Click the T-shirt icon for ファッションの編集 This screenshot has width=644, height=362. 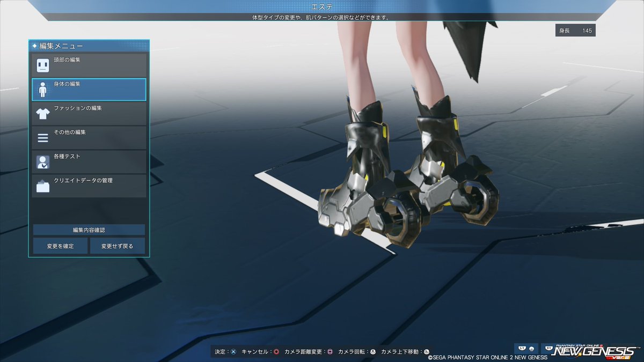point(43,114)
